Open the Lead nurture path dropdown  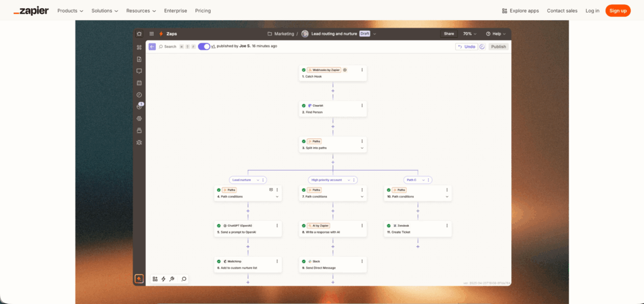(258, 180)
